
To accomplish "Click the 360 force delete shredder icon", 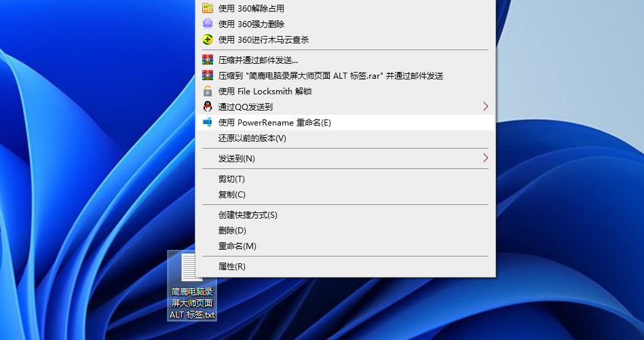I will tap(208, 24).
